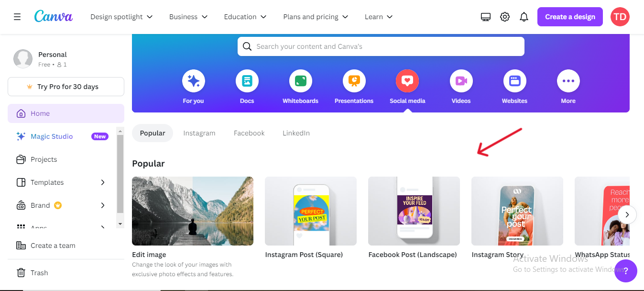The image size is (644, 291).
Task: Switch to the Popular tab
Action: (153, 133)
